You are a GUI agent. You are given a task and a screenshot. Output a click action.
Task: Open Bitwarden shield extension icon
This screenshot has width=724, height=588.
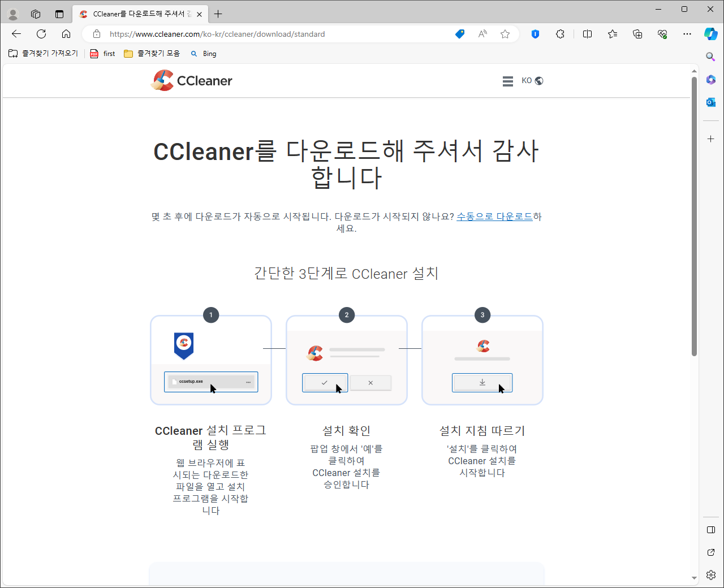[x=535, y=34]
